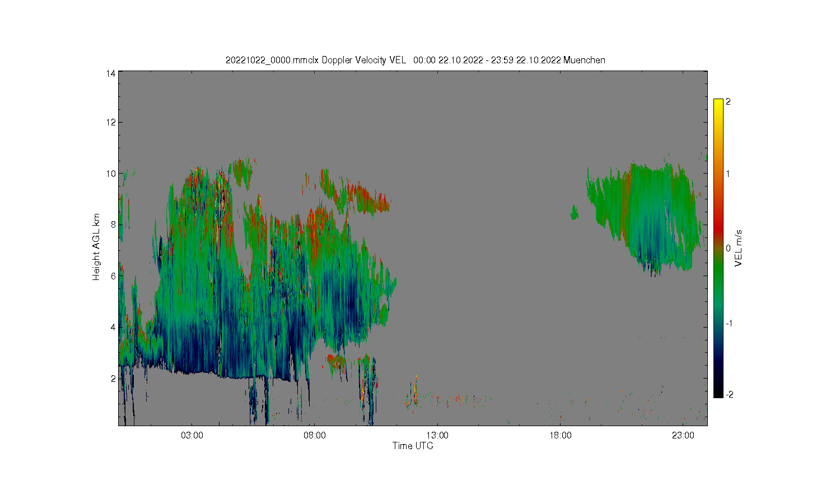Click the 18:00 time tick label
Screen dimensions: 840x504
(560, 435)
